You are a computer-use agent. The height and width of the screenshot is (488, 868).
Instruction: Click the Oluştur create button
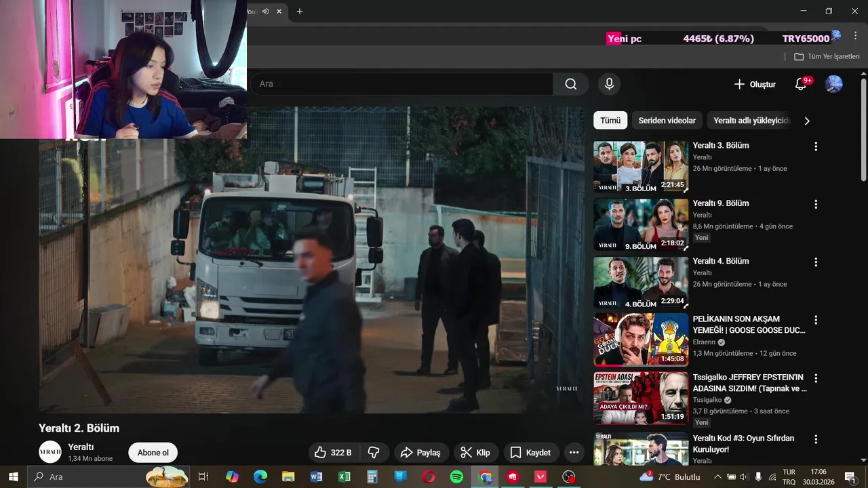(x=755, y=84)
